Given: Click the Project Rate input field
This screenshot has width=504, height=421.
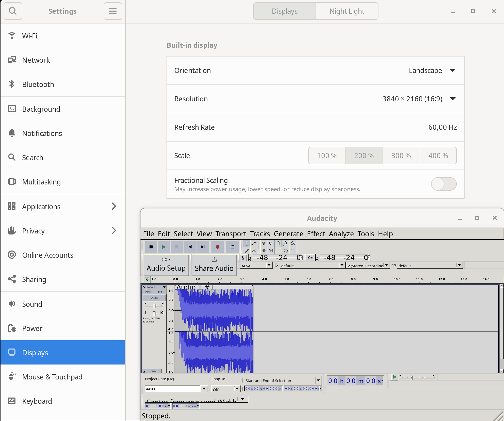Looking at the screenshot, I should (x=172, y=389).
